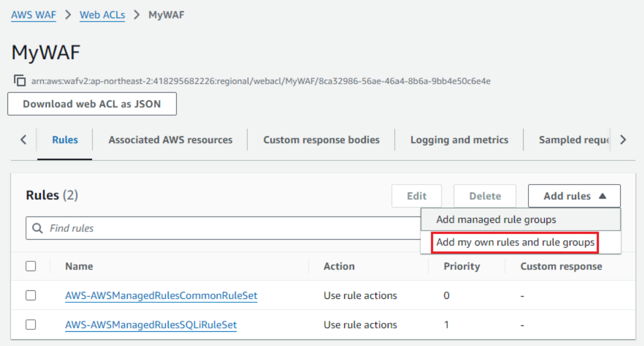Check the box for AWS-AWSManagedRulesSQLiRuleSet
Viewport: 644px width, 346px height.
tap(31, 325)
